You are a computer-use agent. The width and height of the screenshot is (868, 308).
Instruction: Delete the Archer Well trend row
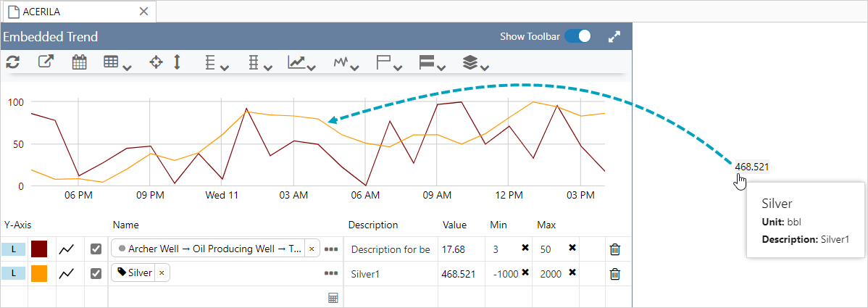tap(614, 249)
